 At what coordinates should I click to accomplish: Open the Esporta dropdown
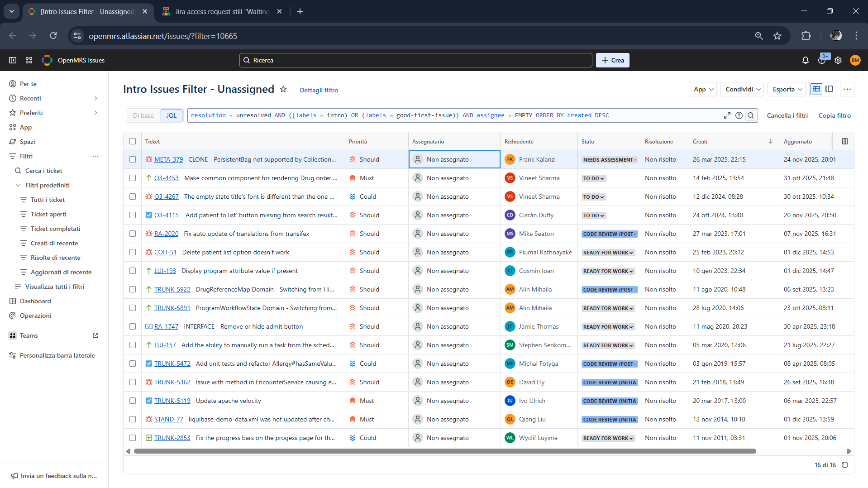tap(787, 89)
